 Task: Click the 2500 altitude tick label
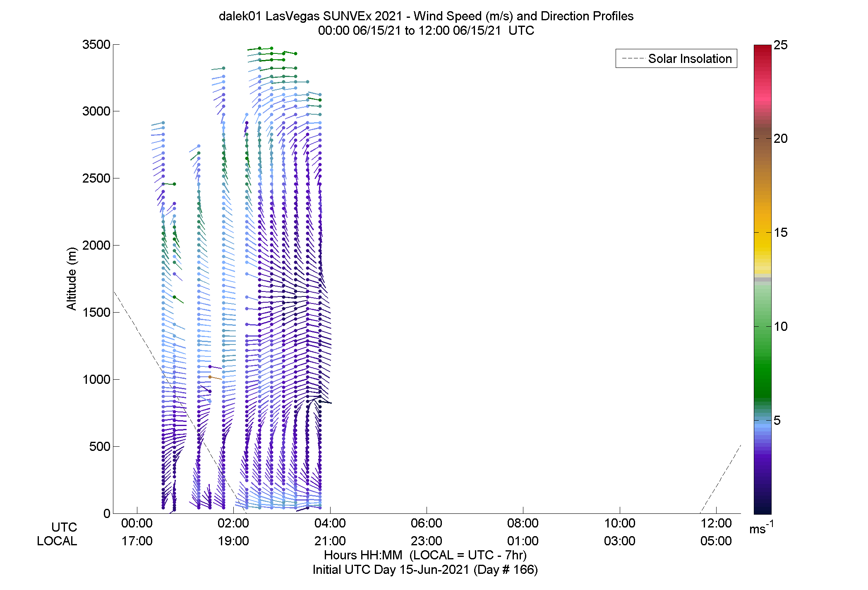(96, 178)
